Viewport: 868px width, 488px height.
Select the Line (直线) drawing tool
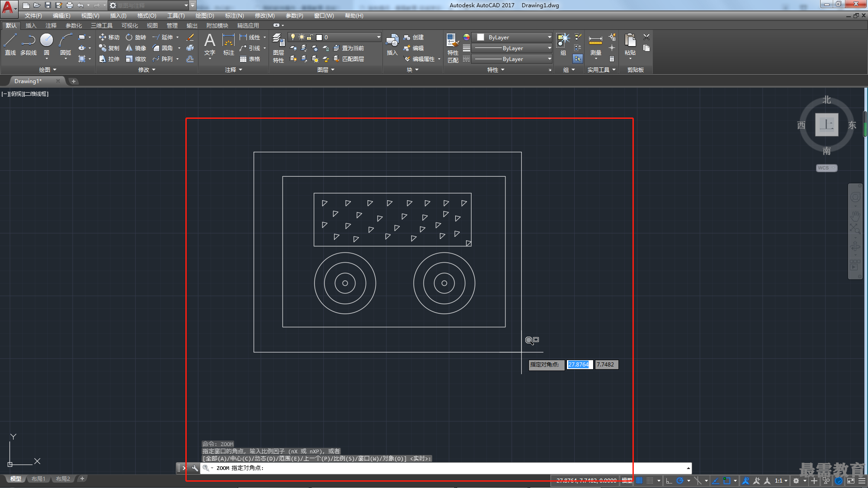[10, 45]
